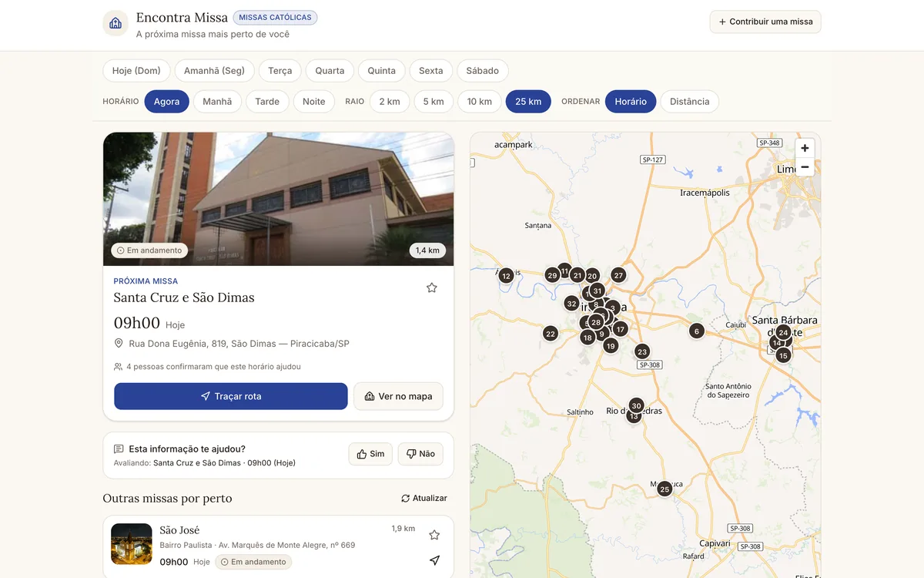Image resolution: width=924 pixels, height=578 pixels.
Task: Set radius to 2 km
Action: tap(390, 102)
